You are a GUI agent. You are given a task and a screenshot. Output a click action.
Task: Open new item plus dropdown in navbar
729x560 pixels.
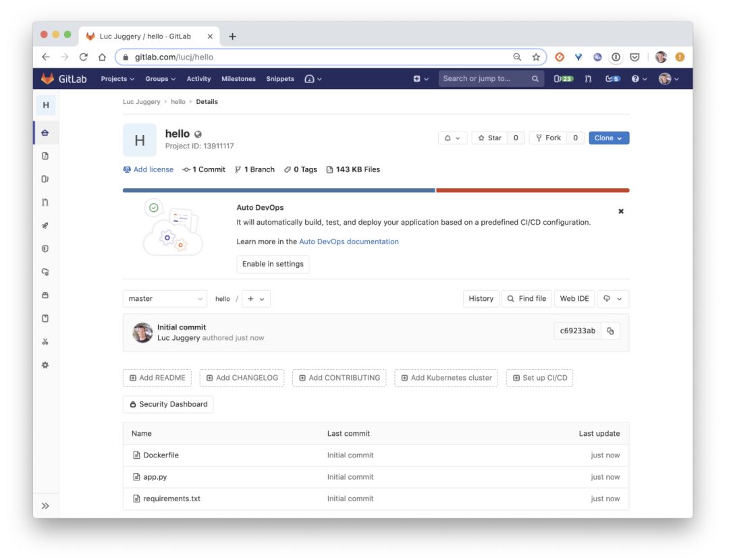tap(421, 78)
